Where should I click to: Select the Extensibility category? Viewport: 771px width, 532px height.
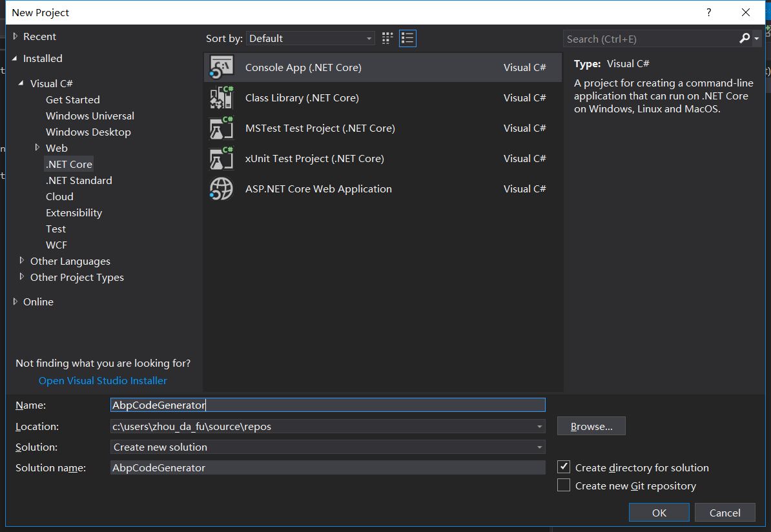point(74,213)
